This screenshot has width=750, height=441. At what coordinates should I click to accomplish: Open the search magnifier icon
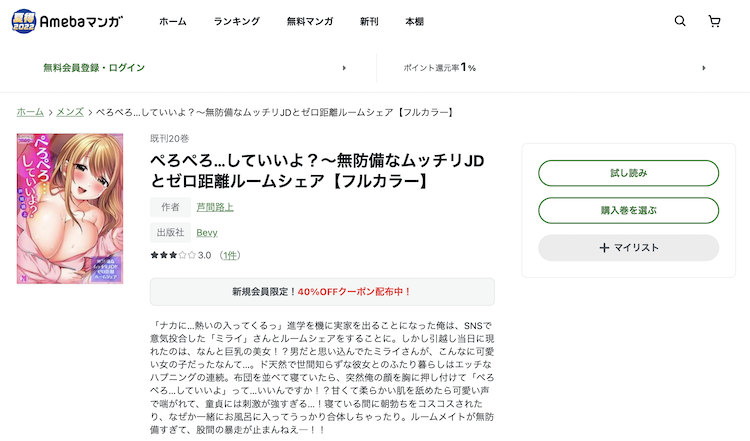click(680, 21)
